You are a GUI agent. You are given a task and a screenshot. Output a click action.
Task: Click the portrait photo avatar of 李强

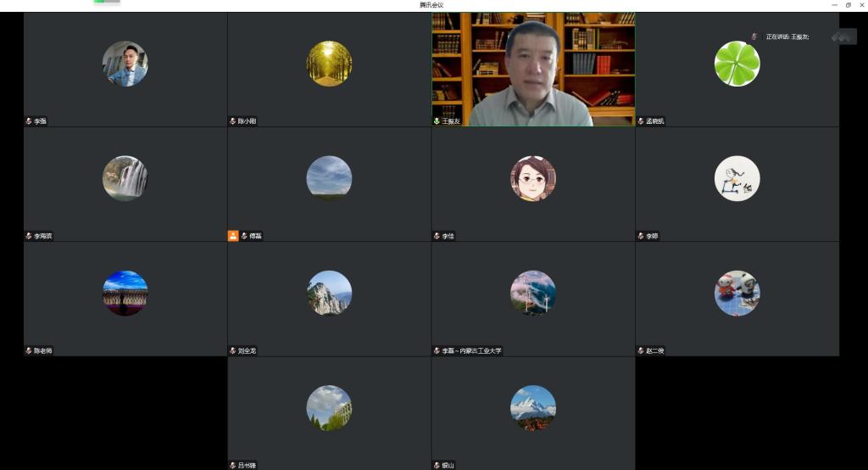(125, 64)
